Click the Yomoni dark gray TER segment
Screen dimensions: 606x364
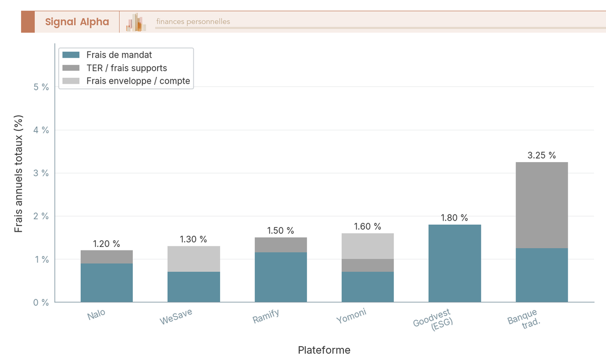368,266
